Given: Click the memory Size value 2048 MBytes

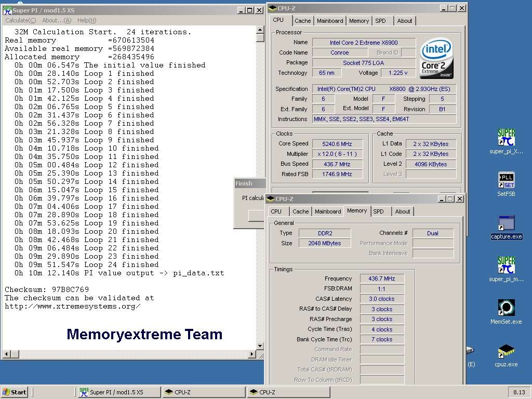Looking at the screenshot, I should click(325, 243).
